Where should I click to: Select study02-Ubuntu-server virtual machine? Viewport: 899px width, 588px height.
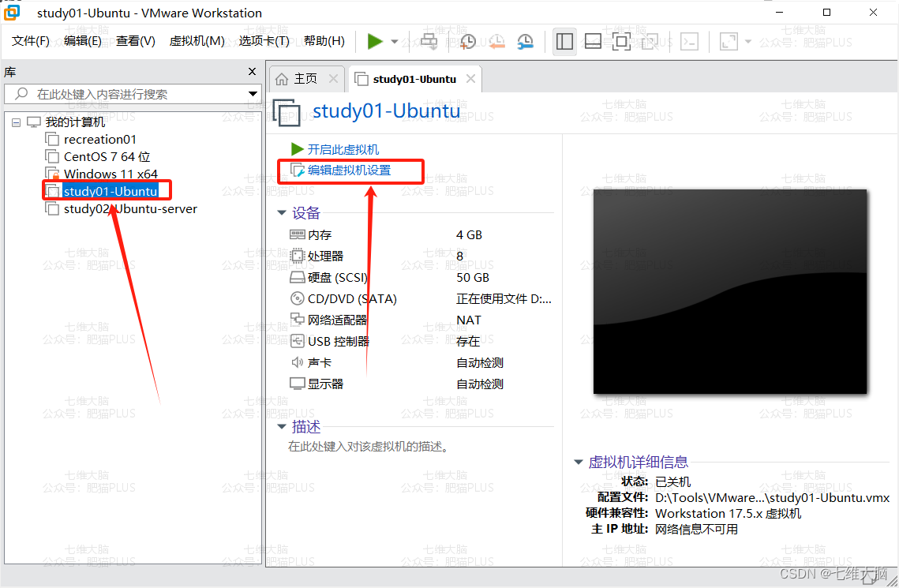point(130,208)
